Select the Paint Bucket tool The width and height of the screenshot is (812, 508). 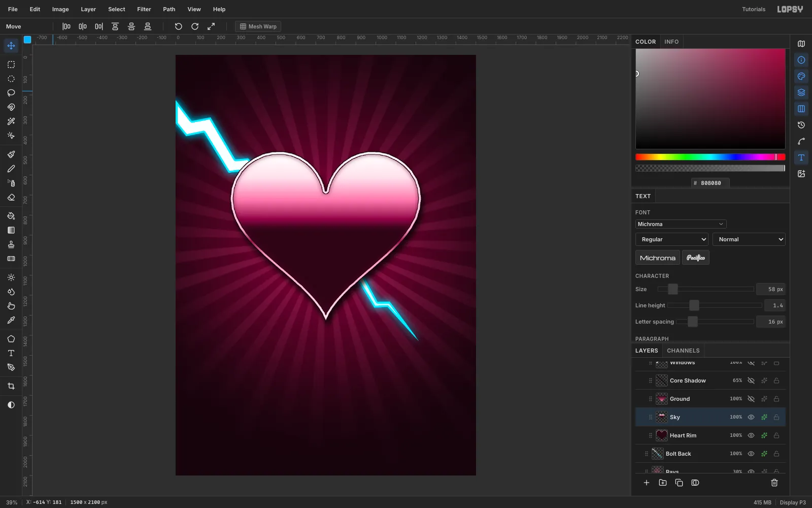click(11, 216)
